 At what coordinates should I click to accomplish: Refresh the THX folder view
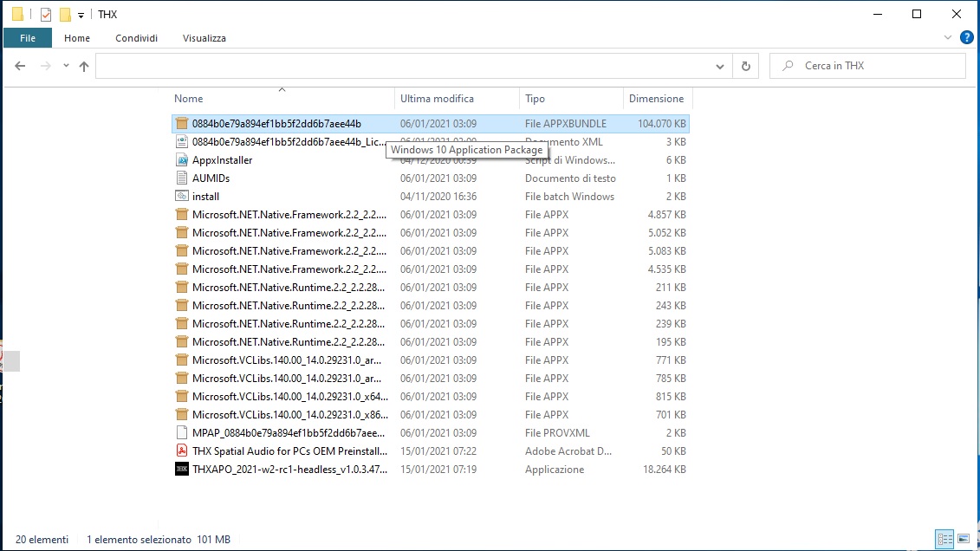(746, 66)
